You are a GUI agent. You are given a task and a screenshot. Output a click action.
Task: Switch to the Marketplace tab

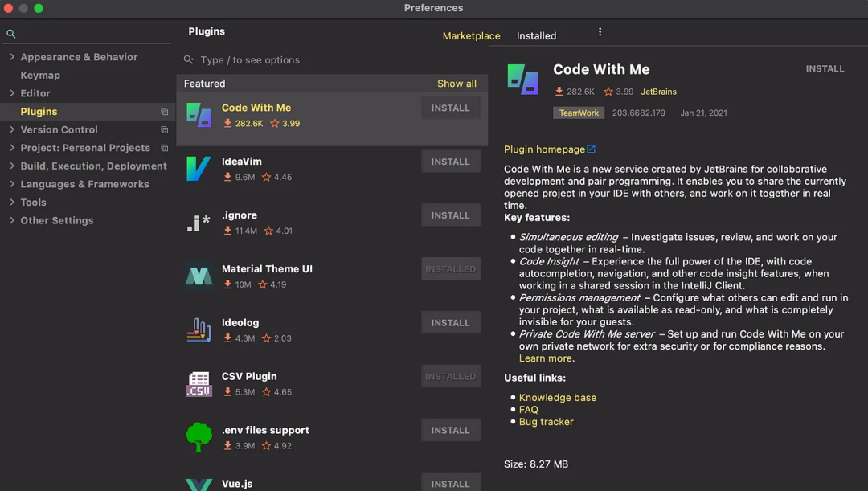tap(471, 36)
